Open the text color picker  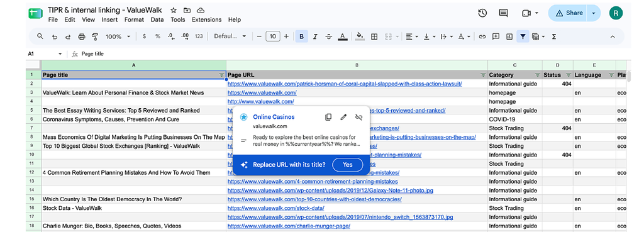point(342,36)
